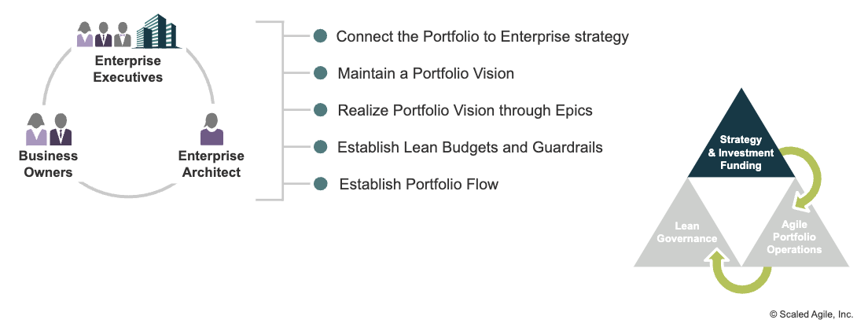Click 'Establish Lean Budgets and Guardrails' text

tap(470, 148)
